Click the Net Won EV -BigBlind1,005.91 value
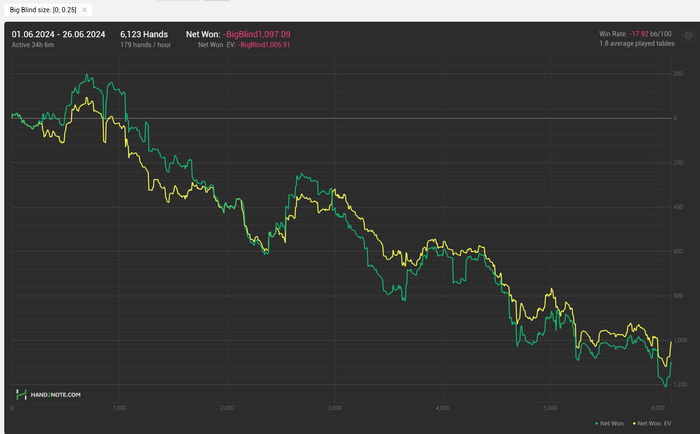This screenshot has height=434, width=700. coord(264,45)
